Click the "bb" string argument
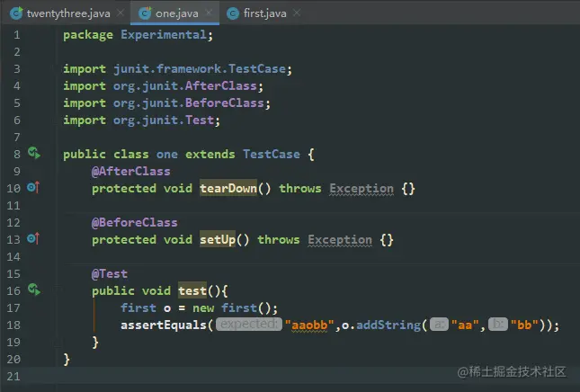 pos(524,325)
